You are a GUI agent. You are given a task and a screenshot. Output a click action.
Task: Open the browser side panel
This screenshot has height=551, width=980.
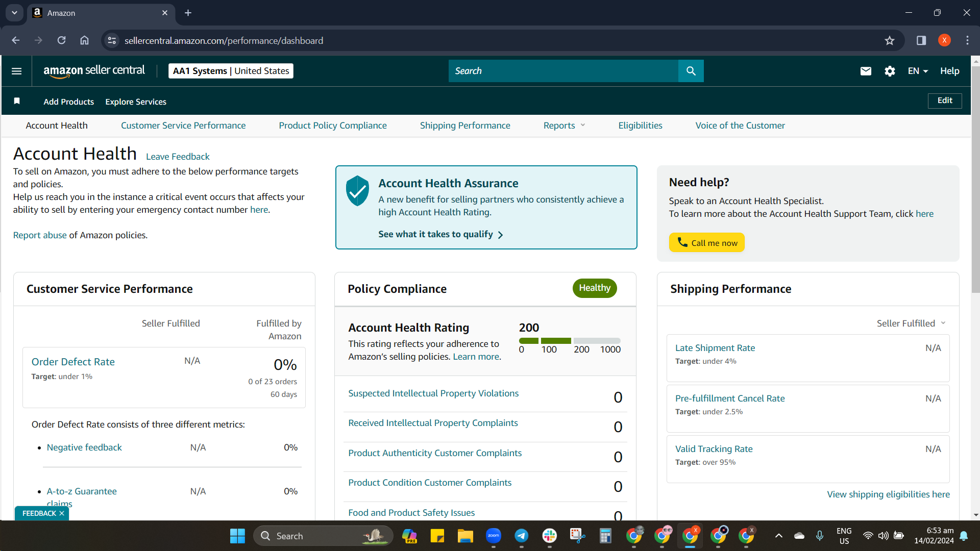[921, 40]
